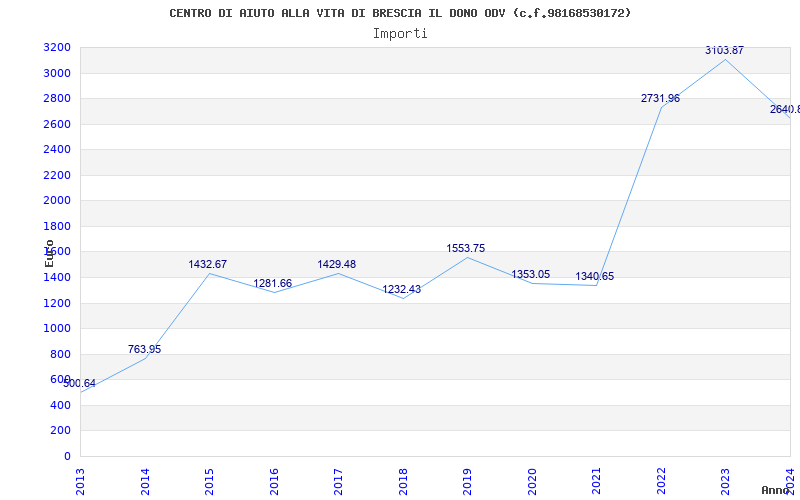
Task: Click the 2021 x-axis year label
Action: point(596,481)
